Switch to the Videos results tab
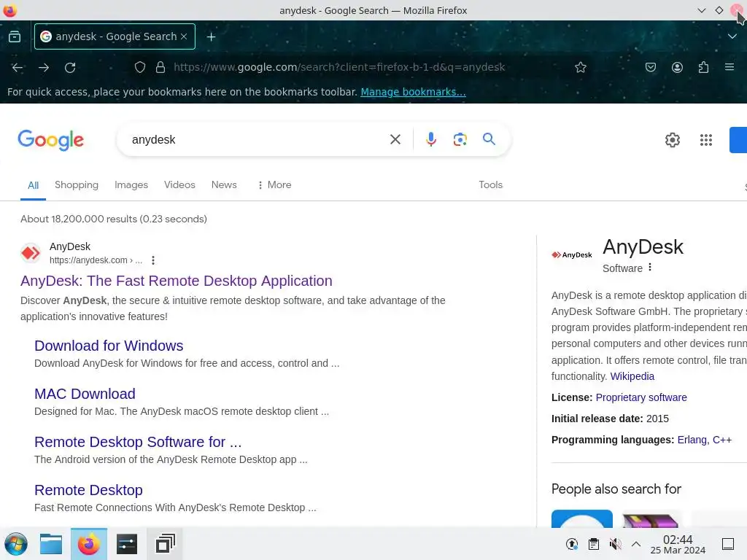Image resolution: width=747 pixels, height=560 pixels. [179, 184]
